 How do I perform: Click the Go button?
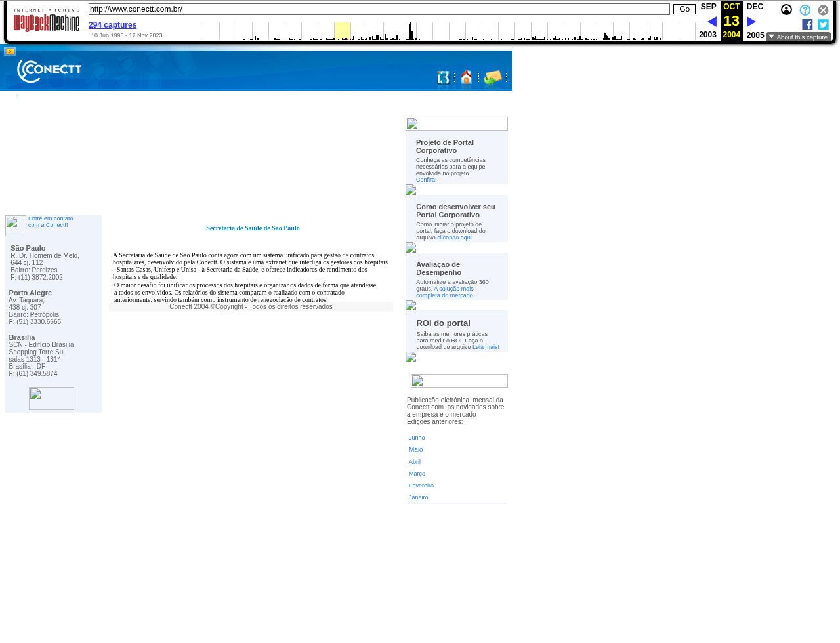[684, 9]
